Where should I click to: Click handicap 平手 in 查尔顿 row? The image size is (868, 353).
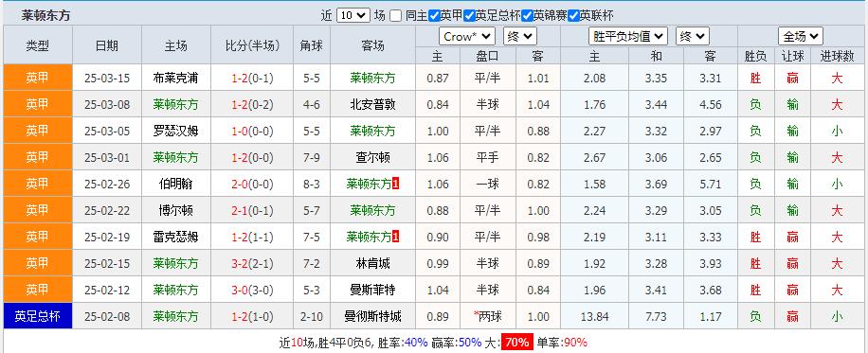pyautogui.click(x=488, y=158)
